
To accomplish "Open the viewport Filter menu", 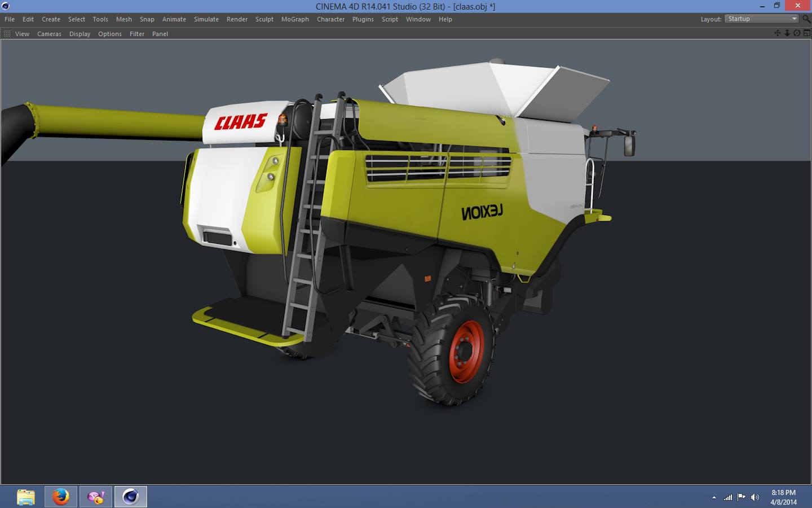I will [x=137, y=34].
